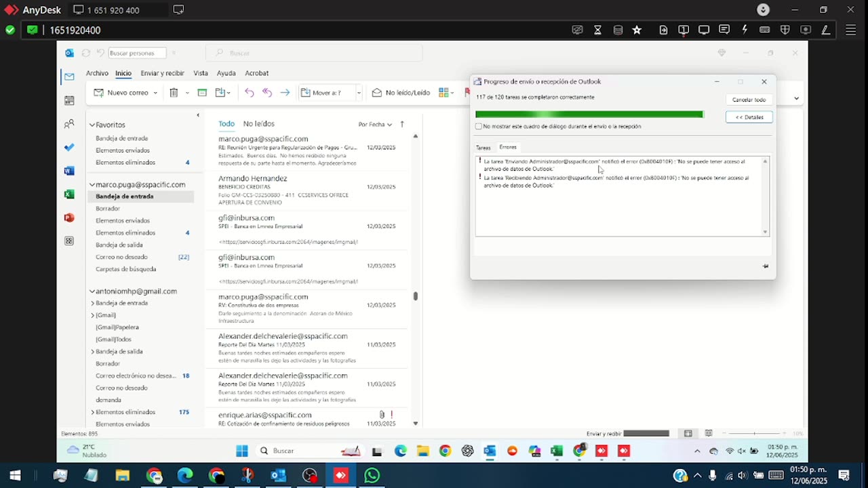Click the Delete trash can icon
868x488 pixels.
(174, 93)
